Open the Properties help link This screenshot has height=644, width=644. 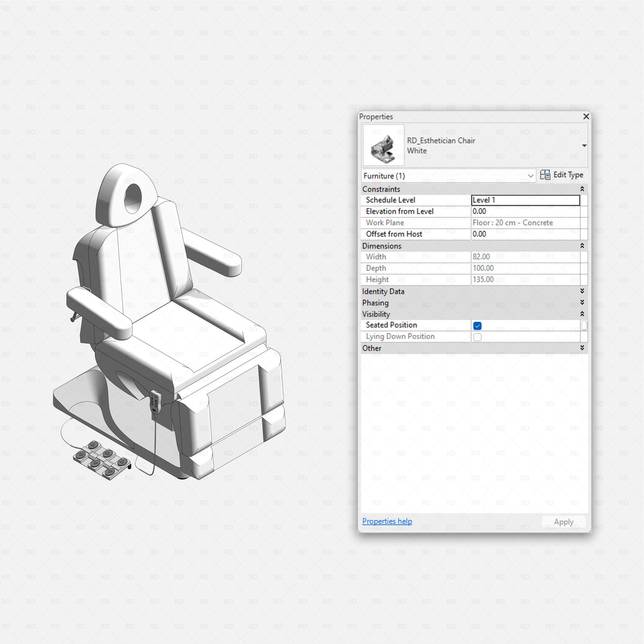pyautogui.click(x=387, y=521)
